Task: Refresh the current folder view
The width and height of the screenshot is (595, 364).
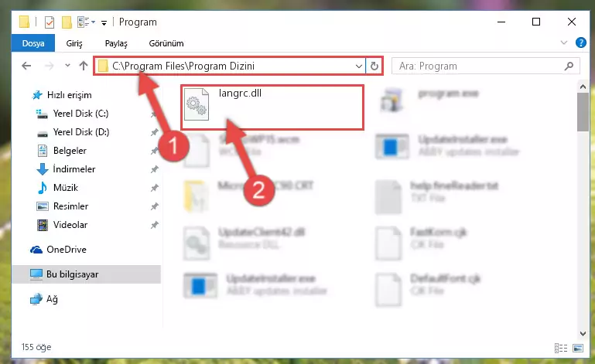Action: click(x=374, y=66)
